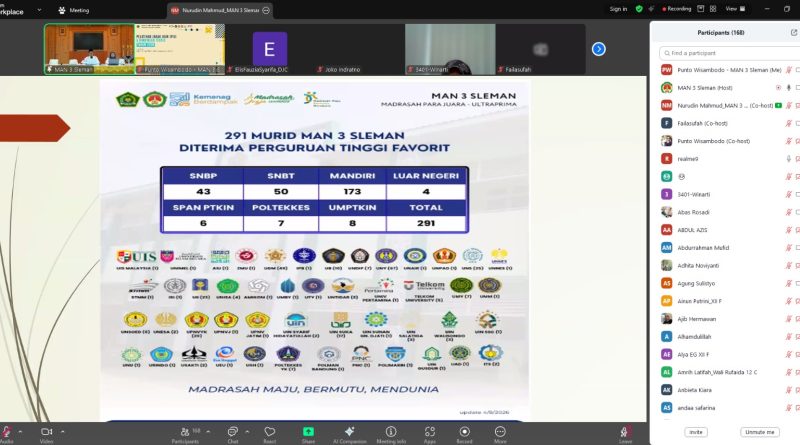Select the Failasufah video tile
The width and height of the screenshot is (800, 445).
pyautogui.click(x=540, y=49)
